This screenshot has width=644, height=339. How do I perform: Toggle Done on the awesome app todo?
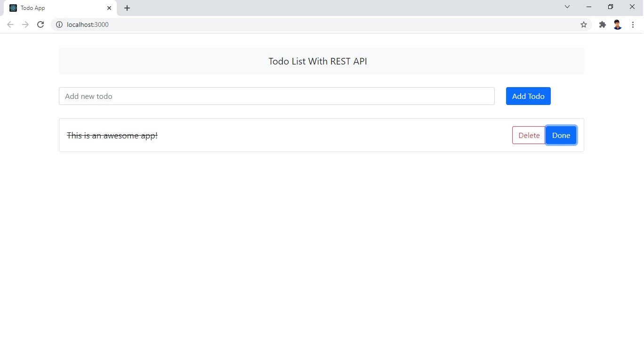561,135
